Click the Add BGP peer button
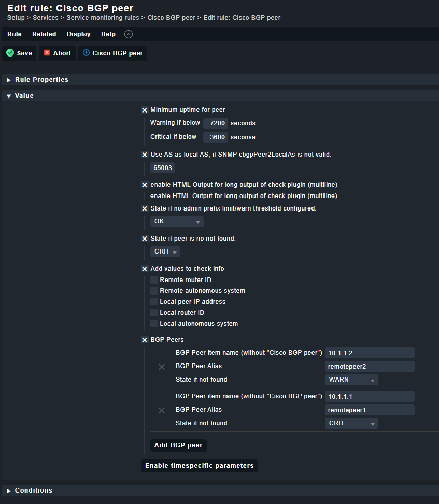439x504 pixels. click(178, 445)
